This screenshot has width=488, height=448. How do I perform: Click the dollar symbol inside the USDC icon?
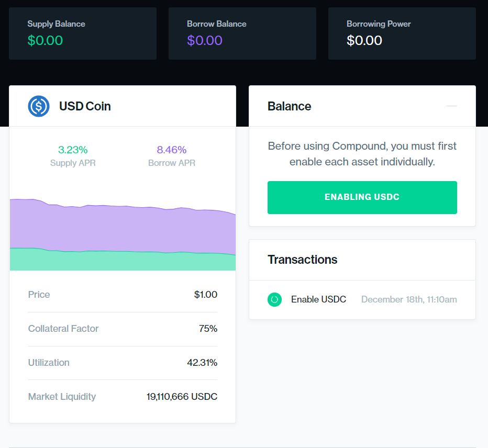pyautogui.click(x=39, y=106)
